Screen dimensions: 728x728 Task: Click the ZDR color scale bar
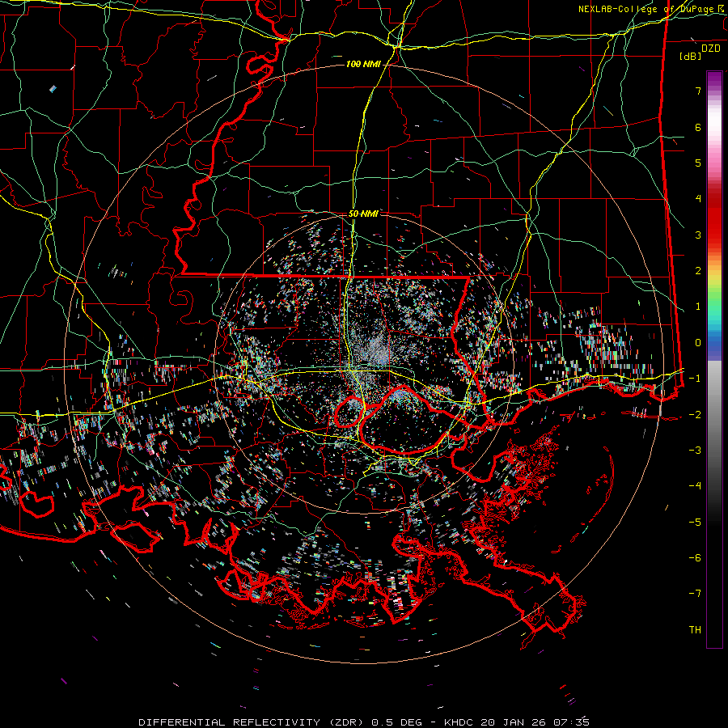point(714,359)
